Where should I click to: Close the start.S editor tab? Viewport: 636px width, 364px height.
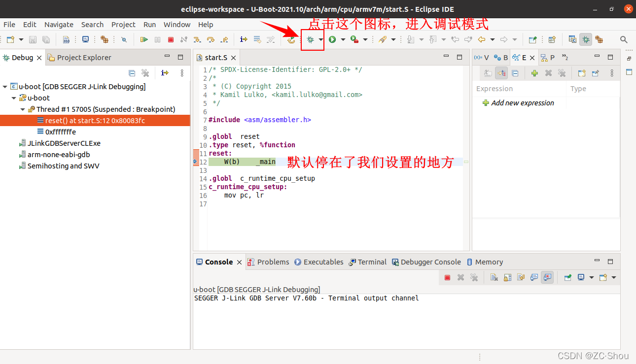point(233,58)
